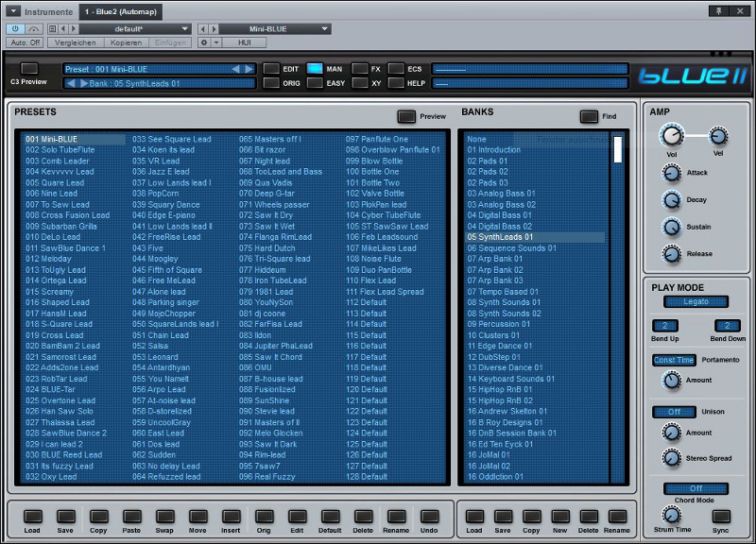
Task: Select bank 02 Pads 01
Action: coord(488,161)
